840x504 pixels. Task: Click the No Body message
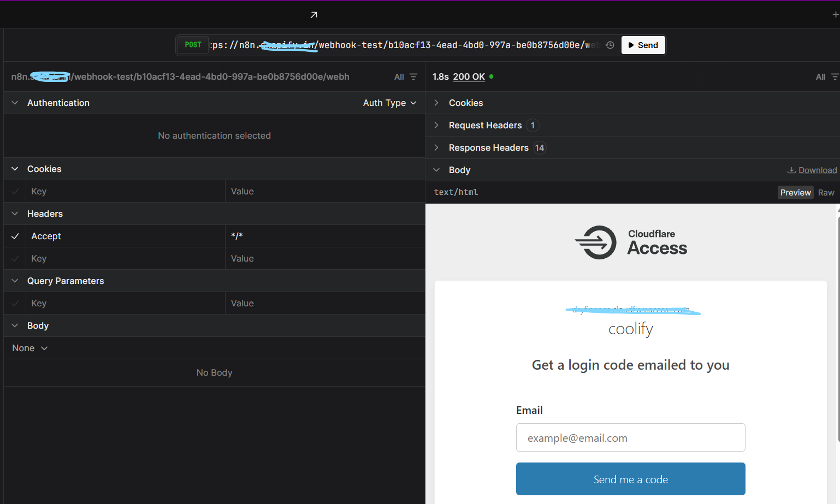[x=214, y=372]
